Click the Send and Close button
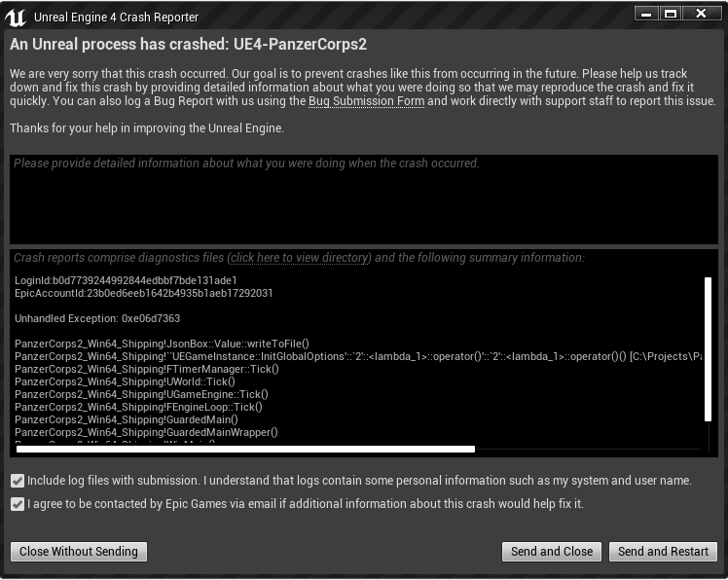Screen dimensions: 728x580 (552, 552)
